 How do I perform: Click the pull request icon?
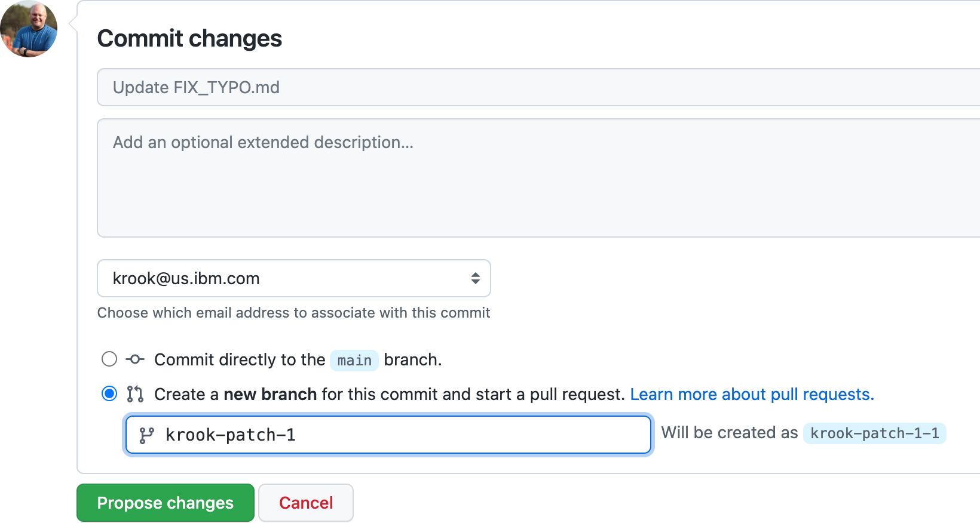click(x=135, y=394)
